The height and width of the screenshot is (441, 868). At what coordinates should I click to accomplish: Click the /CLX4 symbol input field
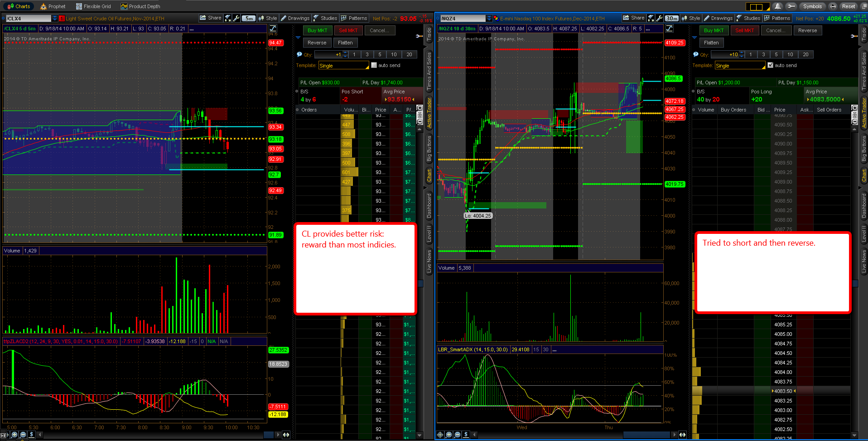(29, 19)
